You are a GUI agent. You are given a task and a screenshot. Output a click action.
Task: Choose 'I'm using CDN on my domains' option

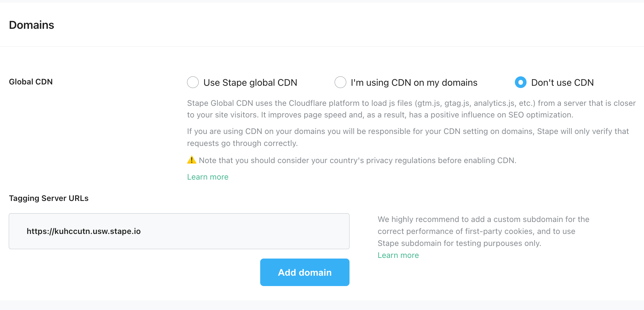340,83
